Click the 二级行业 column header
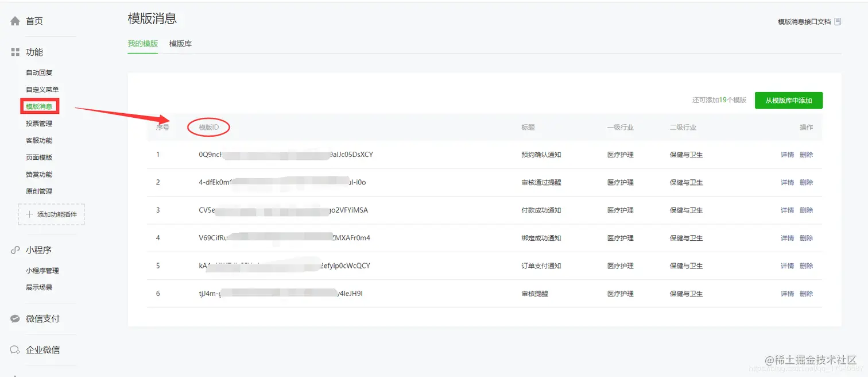Image resolution: width=868 pixels, height=377 pixels. tap(683, 128)
